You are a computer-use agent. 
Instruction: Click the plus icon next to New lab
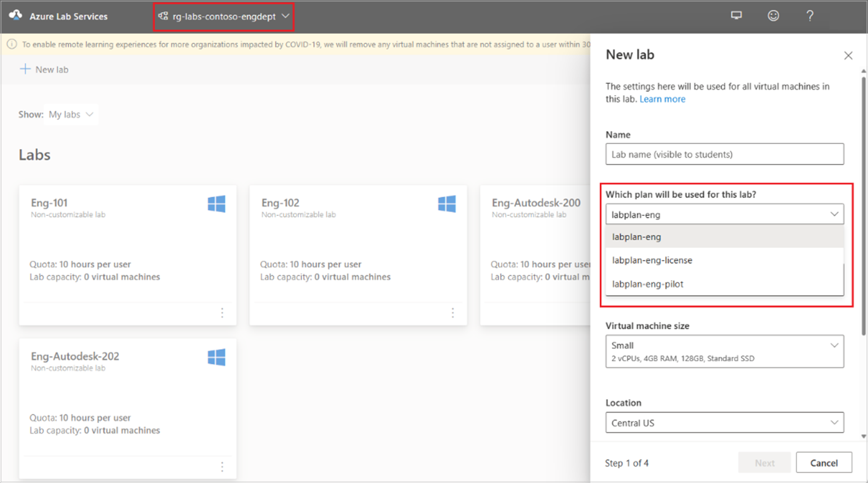coord(25,69)
